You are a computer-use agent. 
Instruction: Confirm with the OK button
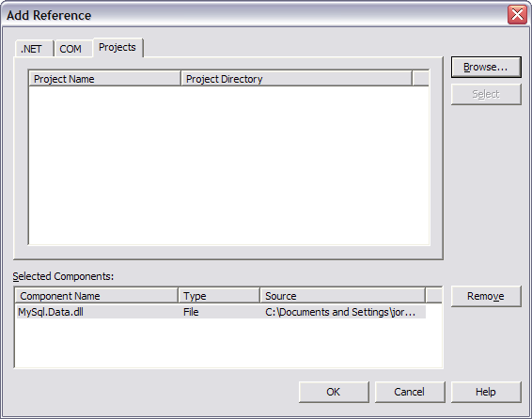point(334,392)
